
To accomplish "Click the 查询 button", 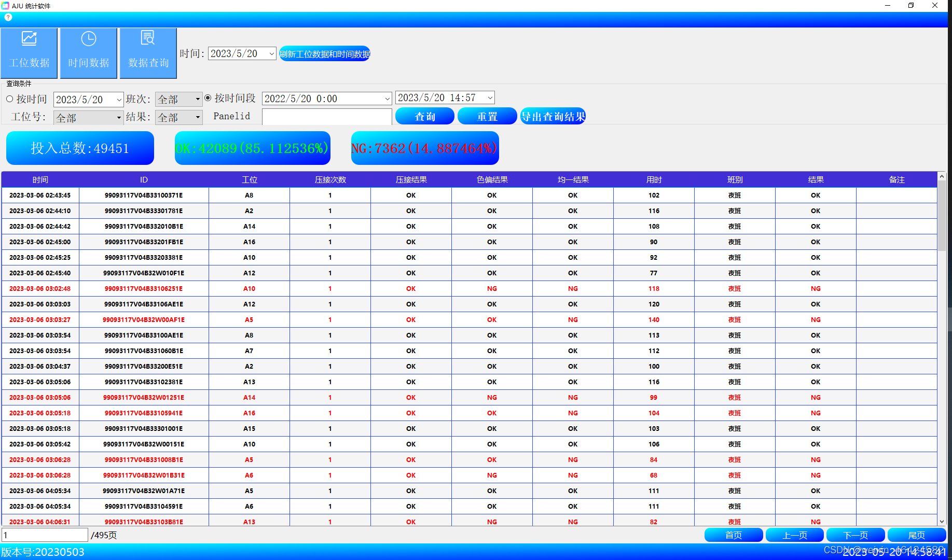I will click(424, 116).
